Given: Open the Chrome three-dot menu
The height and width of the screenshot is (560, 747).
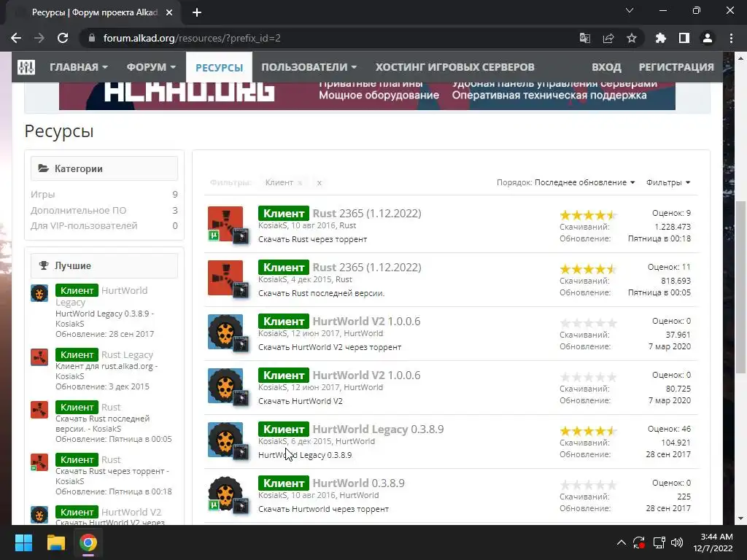Looking at the screenshot, I should tap(731, 38).
